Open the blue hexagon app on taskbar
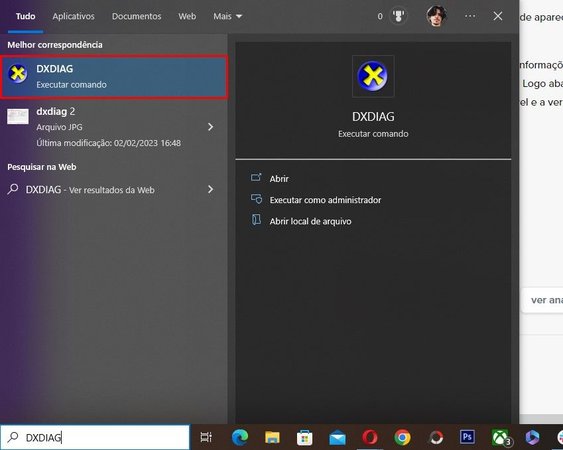The width and height of the screenshot is (563, 450). pos(532,437)
